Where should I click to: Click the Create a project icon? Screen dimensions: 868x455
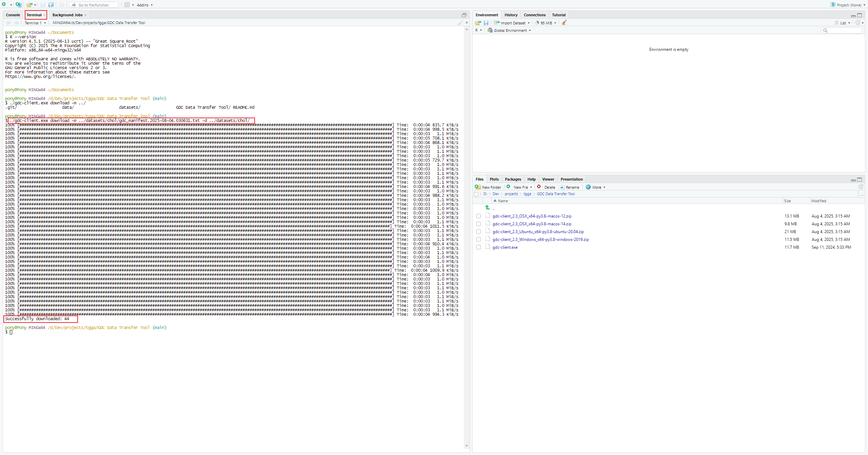18,5
